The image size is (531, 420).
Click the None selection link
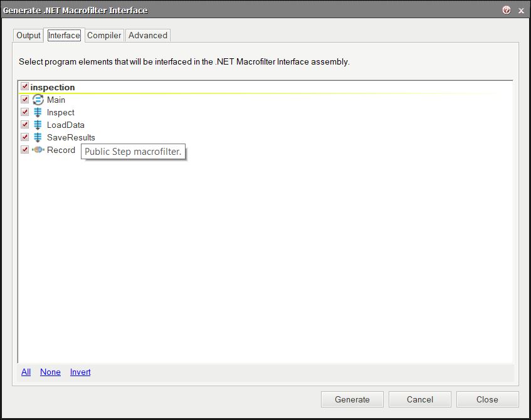50,372
